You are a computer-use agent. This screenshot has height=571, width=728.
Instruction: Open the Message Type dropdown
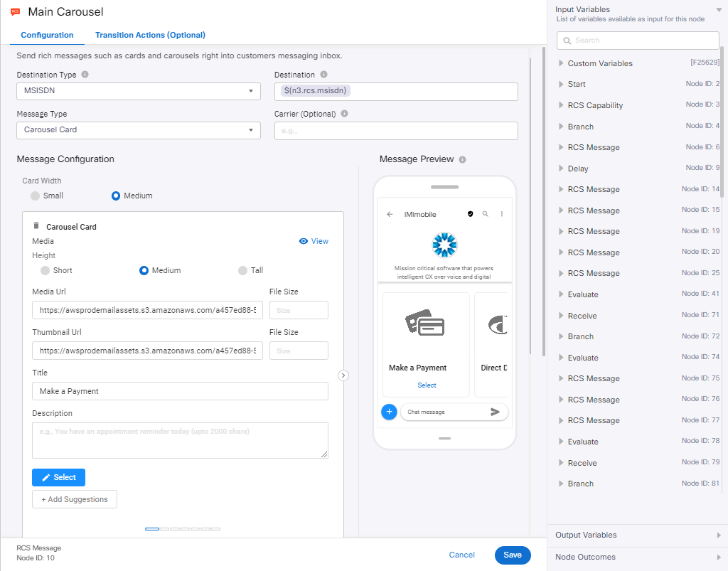pyautogui.click(x=139, y=130)
